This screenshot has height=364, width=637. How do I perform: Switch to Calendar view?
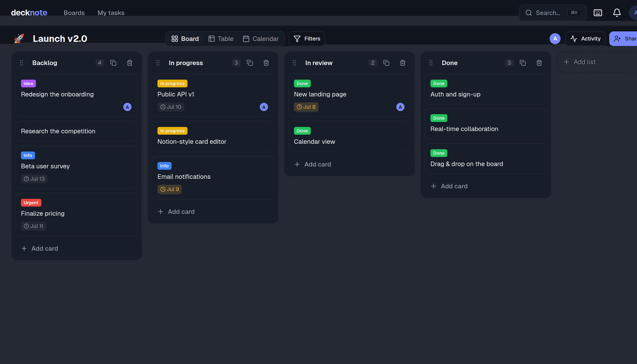[x=261, y=39]
